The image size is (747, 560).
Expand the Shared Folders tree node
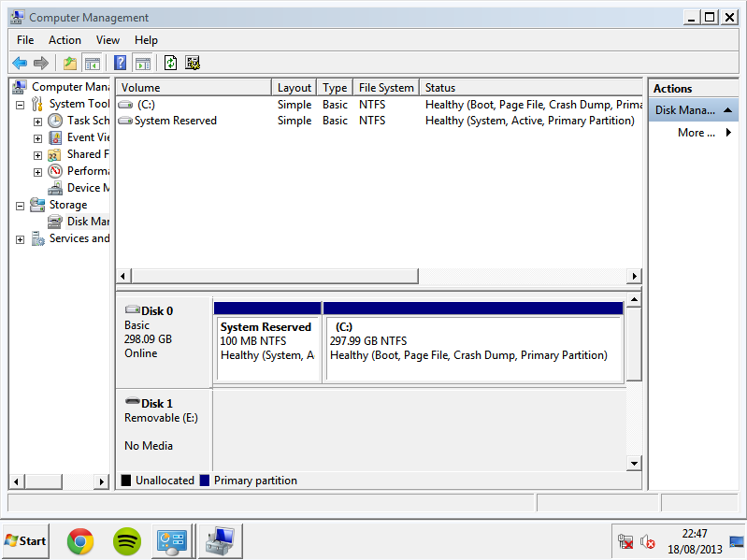(37, 156)
